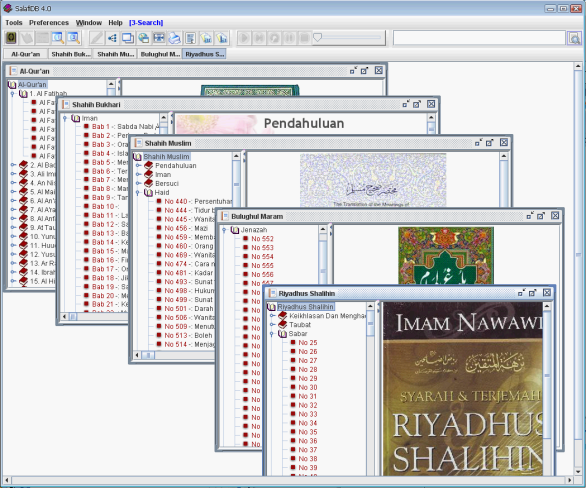This screenshot has width=586, height=488.
Task: Click the search magnifier button beside the search field
Action: (574, 38)
